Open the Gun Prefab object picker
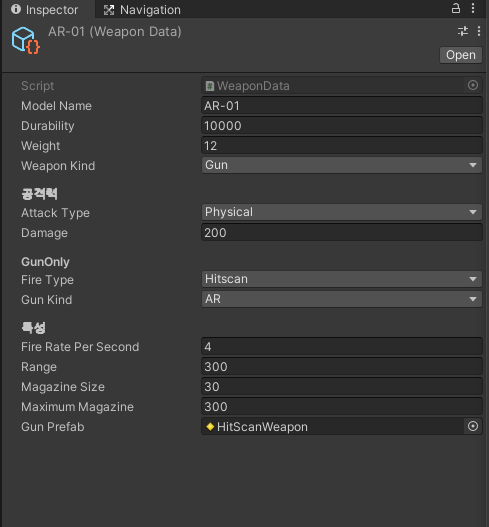 (x=473, y=426)
